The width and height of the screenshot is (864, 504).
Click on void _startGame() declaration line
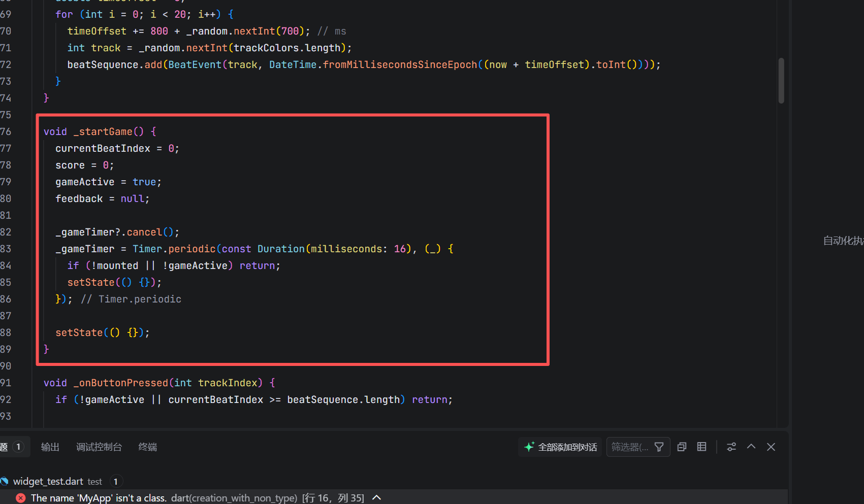(x=100, y=131)
